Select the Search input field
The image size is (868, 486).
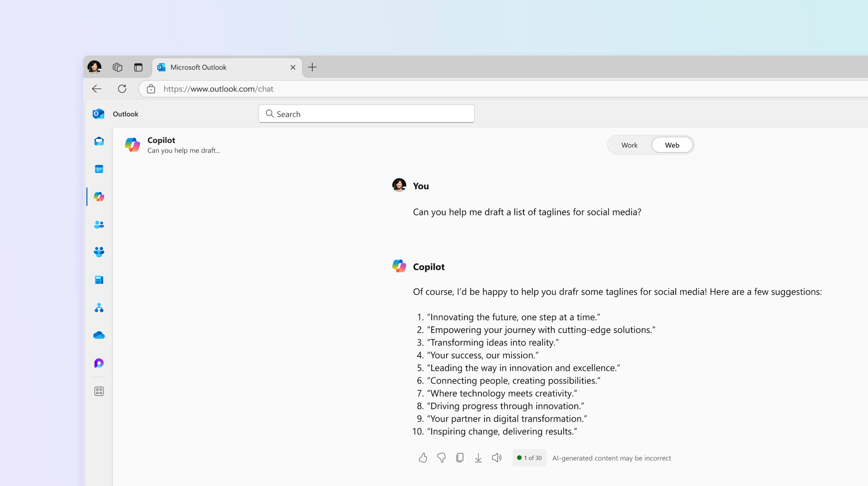(366, 114)
